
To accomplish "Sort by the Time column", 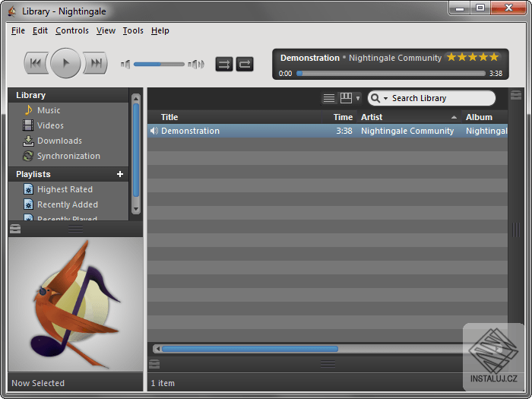I will click(340, 117).
